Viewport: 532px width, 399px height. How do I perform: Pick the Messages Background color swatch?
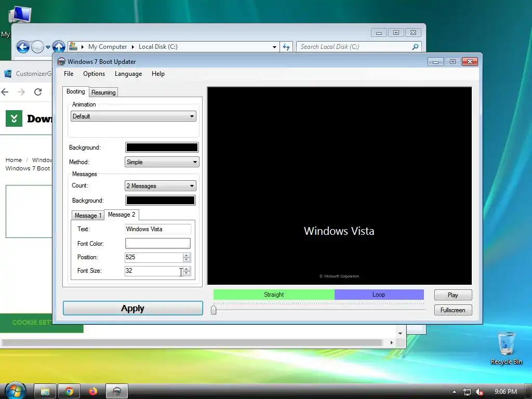pos(161,200)
